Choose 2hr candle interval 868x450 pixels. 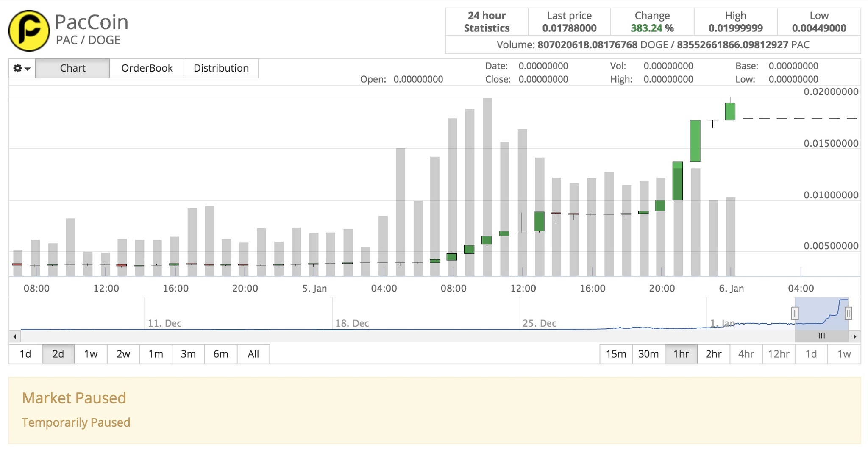point(714,354)
